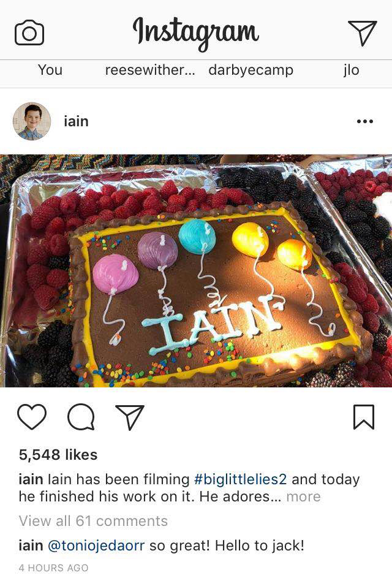Open direct messages paper plane icon
The width and height of the screenshot is (392, 586).
pyautogui.click(x=362, y=33)
